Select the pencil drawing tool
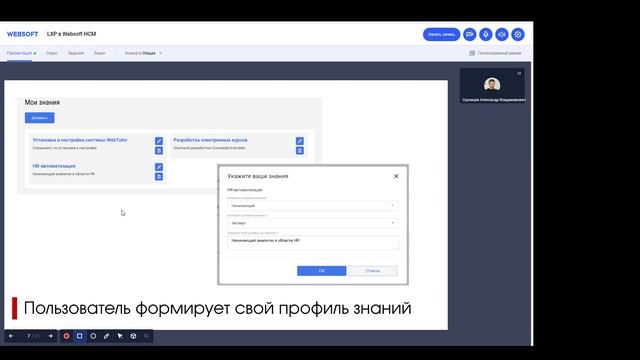 pos(107,336)
